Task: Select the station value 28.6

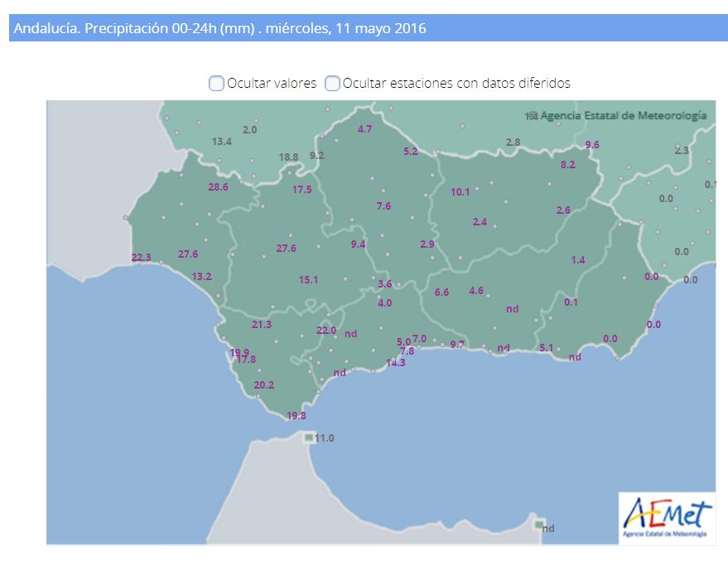Action: (x=218, y=187)
